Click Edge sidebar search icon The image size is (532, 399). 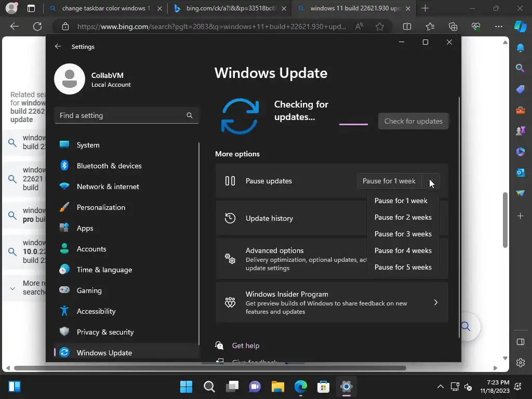coord(520,68)
